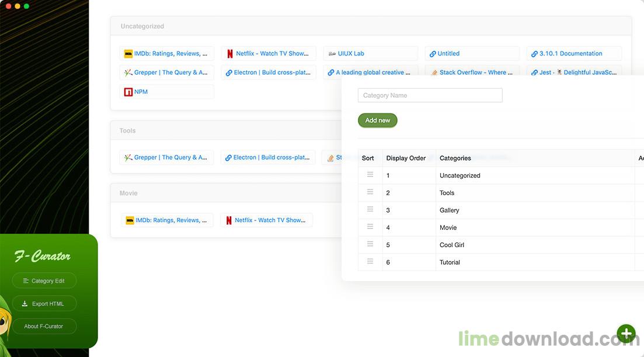Click Netflix favicon in Movie section
The width and height of the screenshot is (644, 357).
click(x=229, y=221)
